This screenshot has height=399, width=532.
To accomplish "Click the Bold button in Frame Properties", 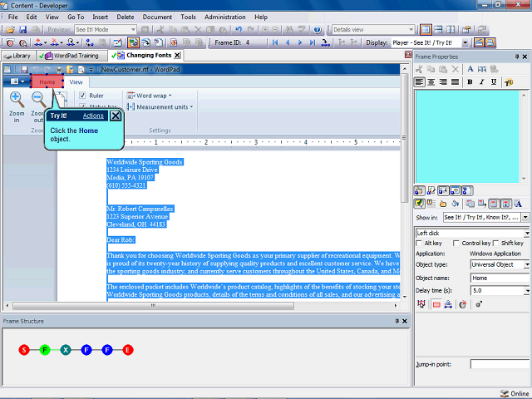I will 470,82.
